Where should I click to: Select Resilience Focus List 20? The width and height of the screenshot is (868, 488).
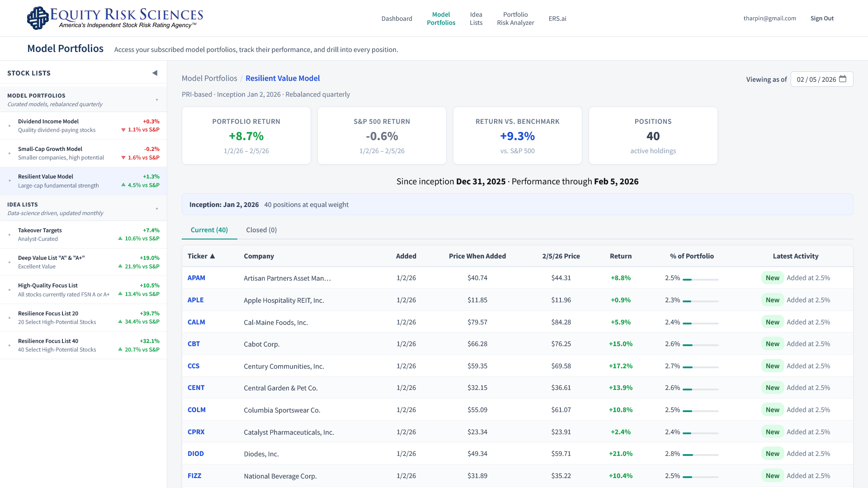point(83,318)
